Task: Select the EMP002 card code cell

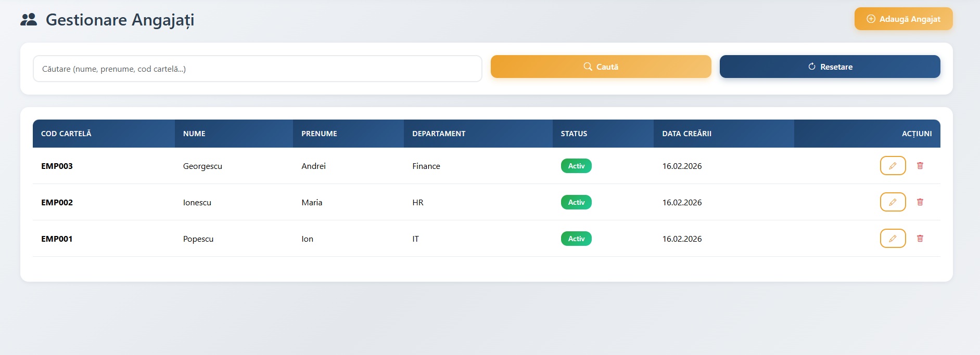Action: [57, 202]
